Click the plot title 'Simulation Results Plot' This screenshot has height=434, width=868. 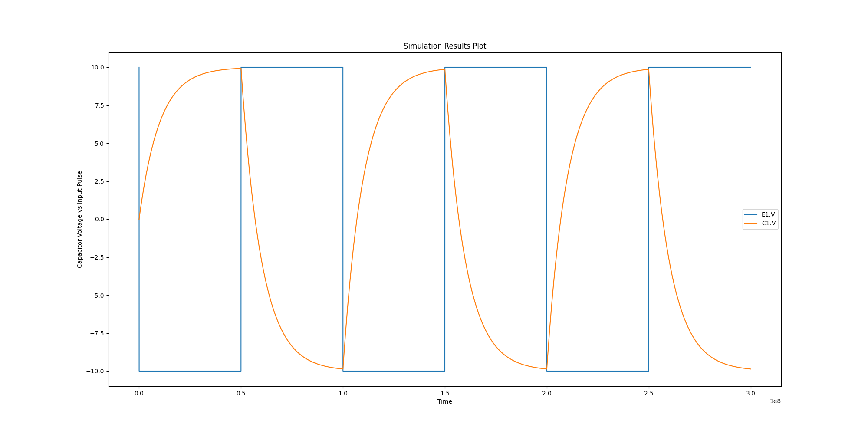point(445,46)
